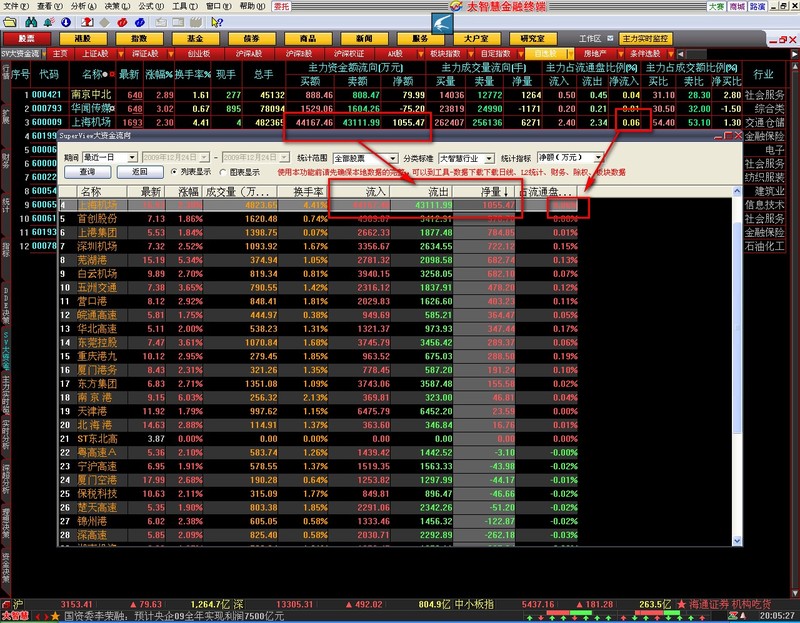
Task: Click the 主力实时监控 button
Action: (645, 39)
